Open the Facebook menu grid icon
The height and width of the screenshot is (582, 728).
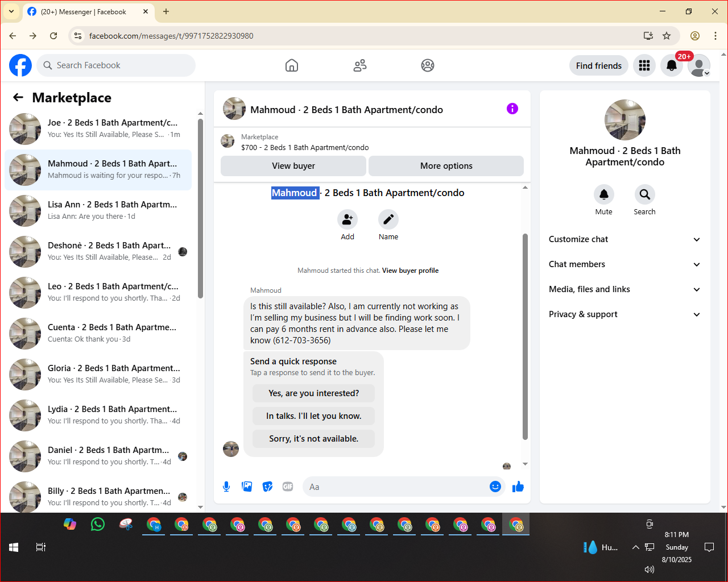click(644, 65)
